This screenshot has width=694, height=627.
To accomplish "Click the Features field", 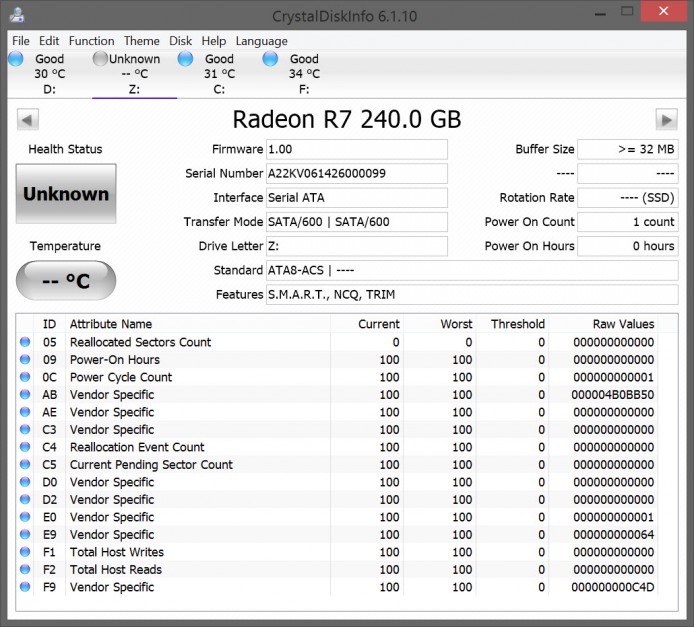I will 472,294.
